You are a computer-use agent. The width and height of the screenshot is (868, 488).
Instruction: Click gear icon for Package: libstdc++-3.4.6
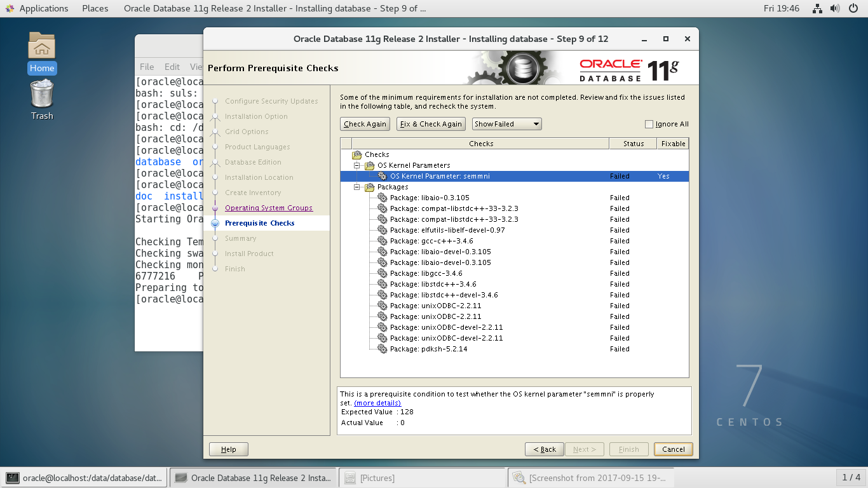pyautogui.click(x=382, y=284)
